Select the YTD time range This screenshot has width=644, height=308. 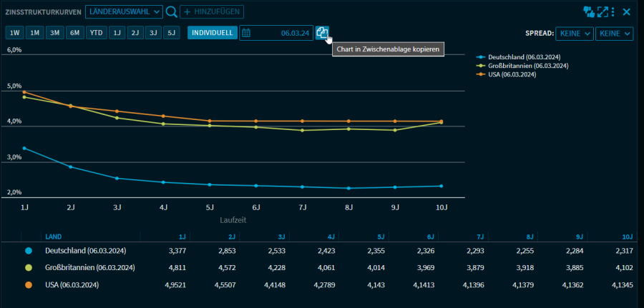(96, 33)
